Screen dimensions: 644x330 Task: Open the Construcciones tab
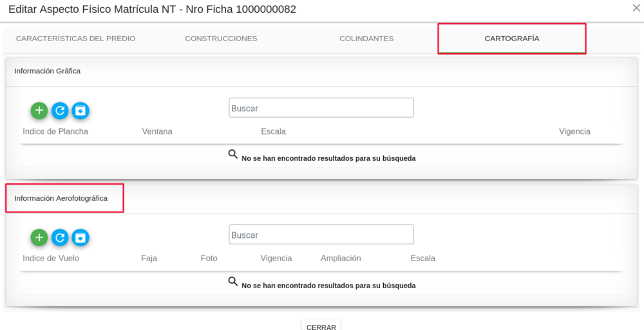coord(221,39)
